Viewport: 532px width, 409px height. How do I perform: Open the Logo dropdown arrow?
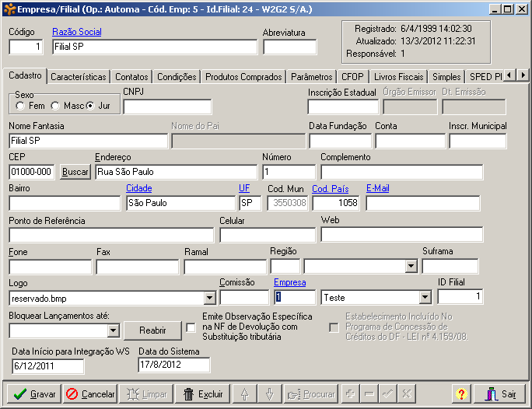pos(210,298)
